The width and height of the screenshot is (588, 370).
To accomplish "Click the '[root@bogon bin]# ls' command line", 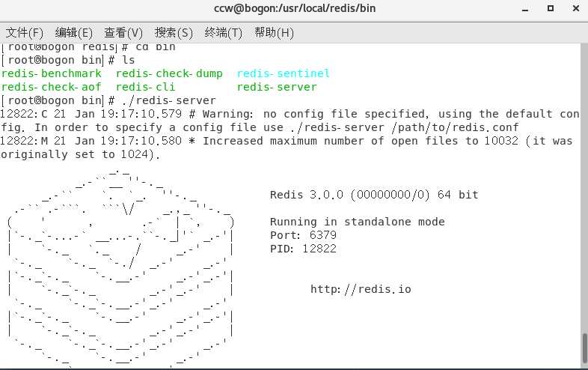I will [67, 60].
